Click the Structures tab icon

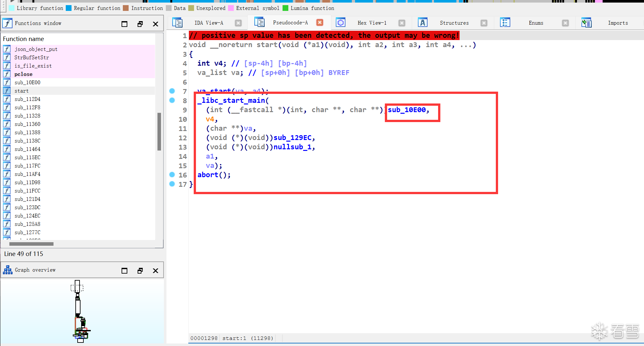click(x=423, y=23)
